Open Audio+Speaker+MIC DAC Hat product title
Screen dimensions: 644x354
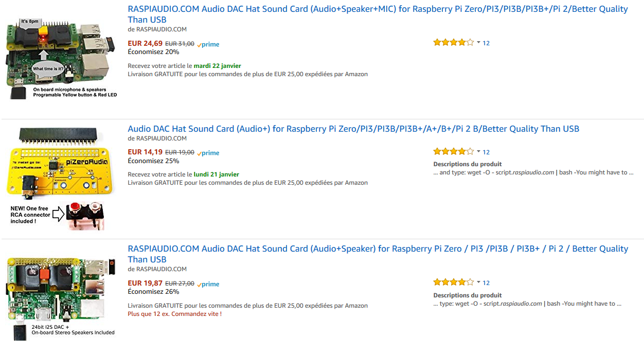(x=378, y=14)
